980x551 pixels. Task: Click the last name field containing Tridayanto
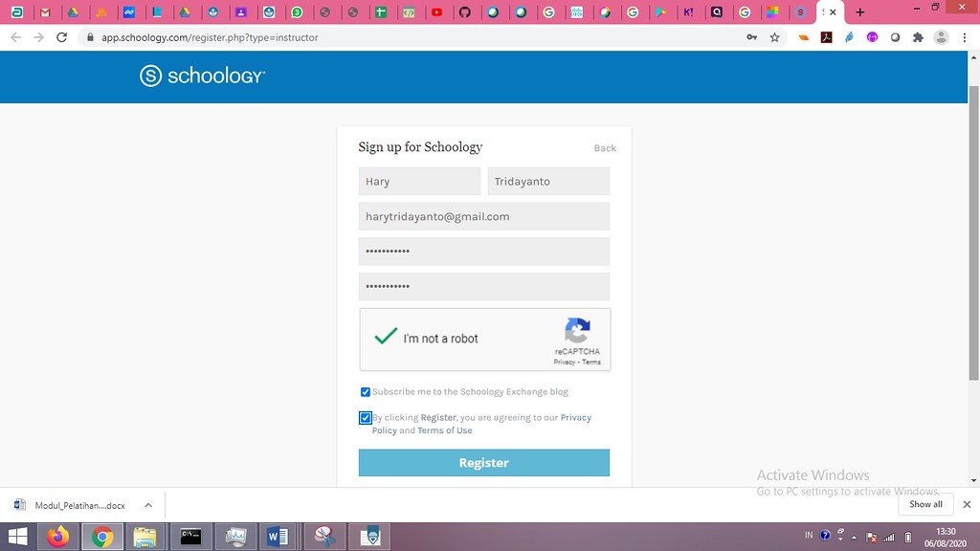(548, 181)
